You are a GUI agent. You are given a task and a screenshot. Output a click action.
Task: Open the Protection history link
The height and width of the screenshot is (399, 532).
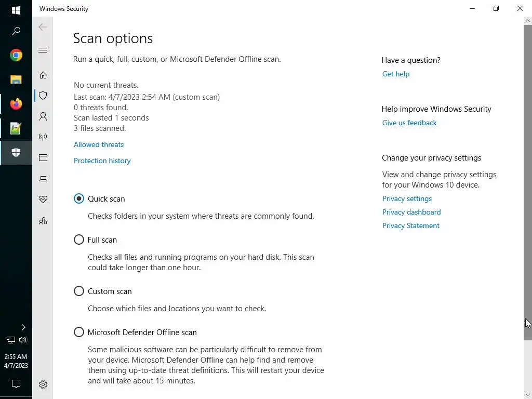[102, 161]
